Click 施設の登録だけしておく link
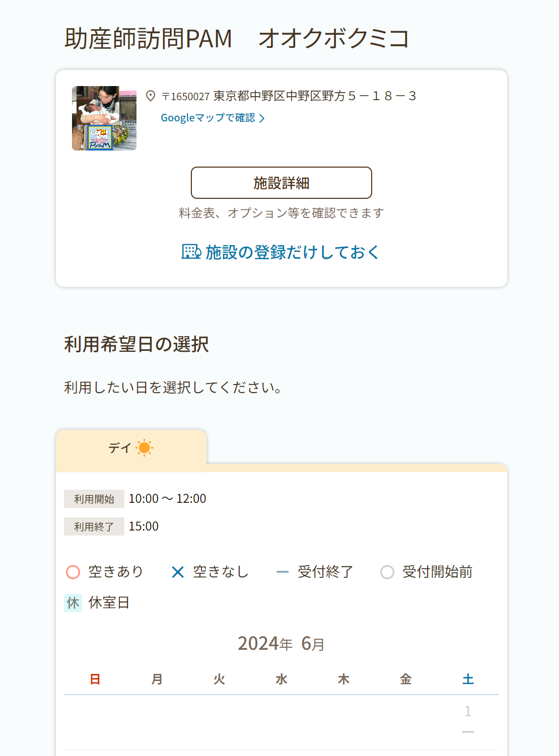 coord(281,252)
